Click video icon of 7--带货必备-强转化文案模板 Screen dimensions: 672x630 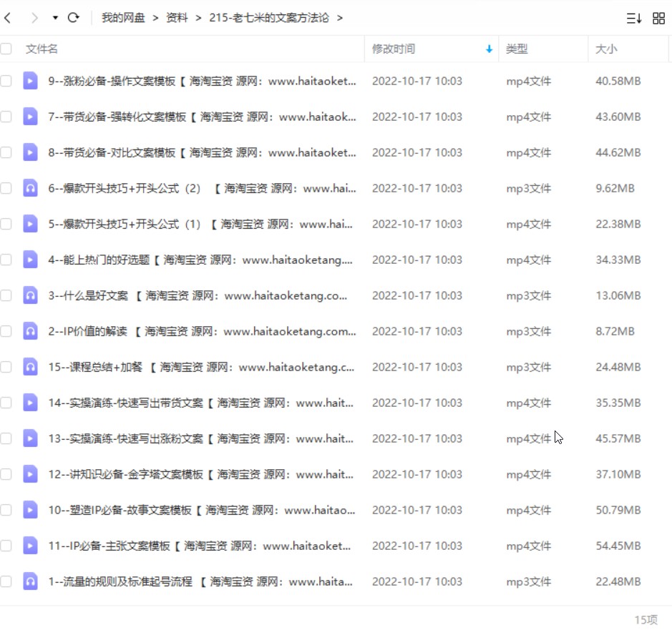click(31, 117)
